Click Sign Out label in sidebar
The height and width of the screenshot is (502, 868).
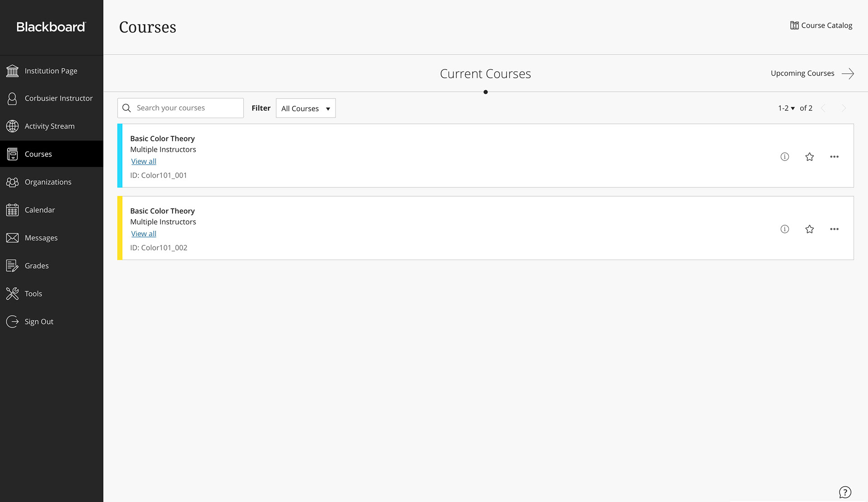[39, 322]
